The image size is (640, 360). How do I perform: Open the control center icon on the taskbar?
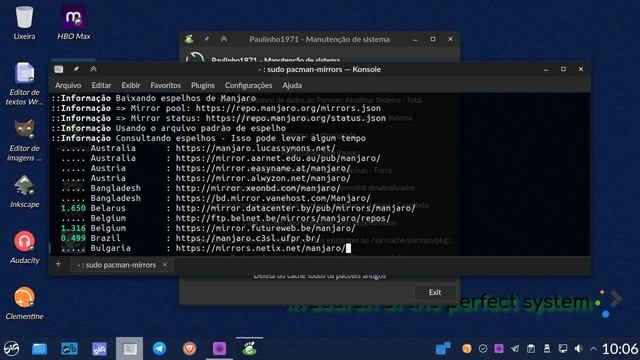click(69, 349)
